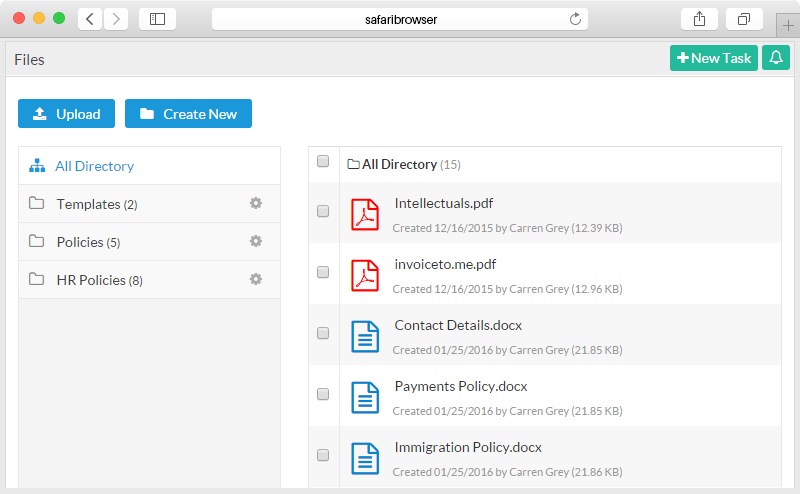Open the Templates folder settings gear
This screenshot has height=494, width=800.
(x=256, y=203)
